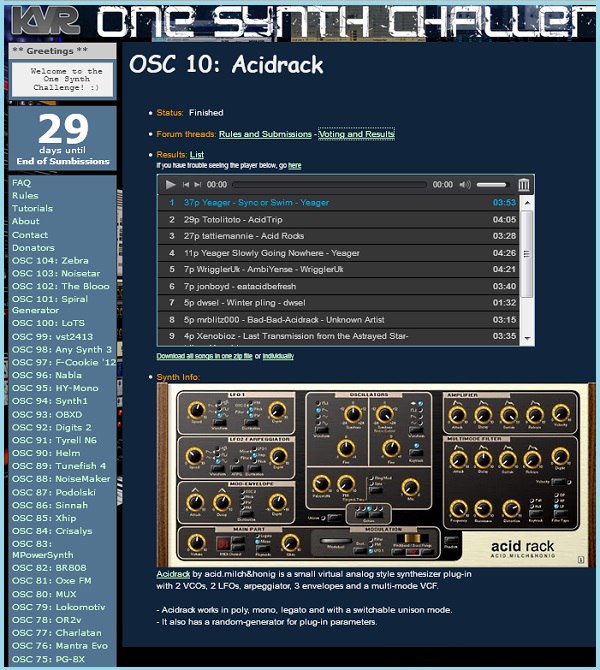Go to OSC 83: MPowerSynth
The width and height of the screenshot is (600, 670).
click(43, 550)
